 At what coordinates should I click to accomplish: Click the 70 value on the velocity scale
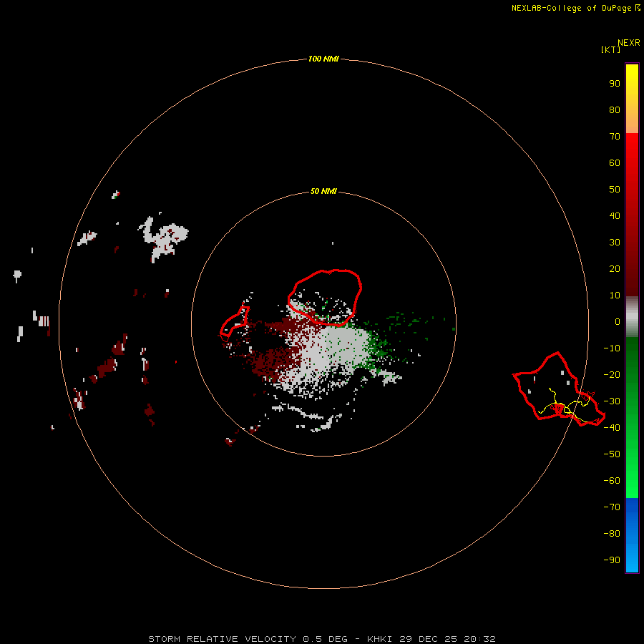coord(615,137)
